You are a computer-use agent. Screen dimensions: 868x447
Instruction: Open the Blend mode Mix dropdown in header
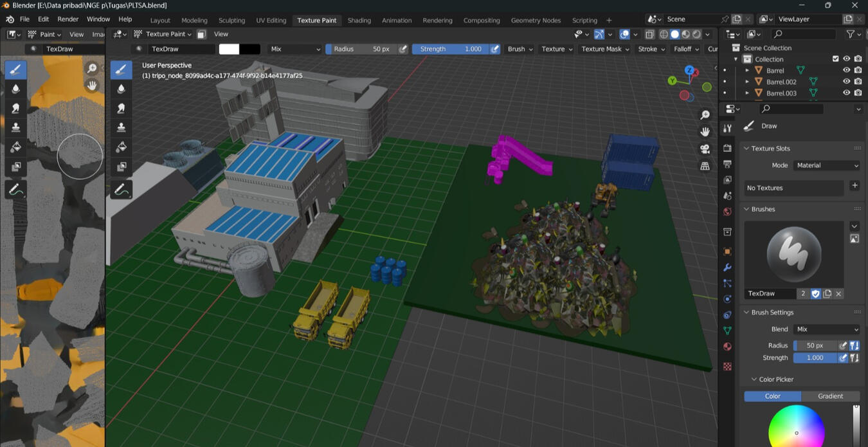(294, 49)
